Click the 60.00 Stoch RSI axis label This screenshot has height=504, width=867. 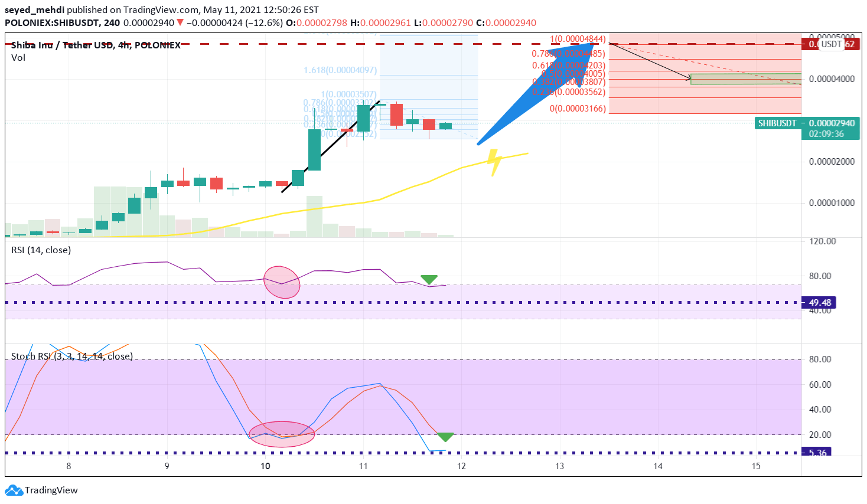click(820, 384)
